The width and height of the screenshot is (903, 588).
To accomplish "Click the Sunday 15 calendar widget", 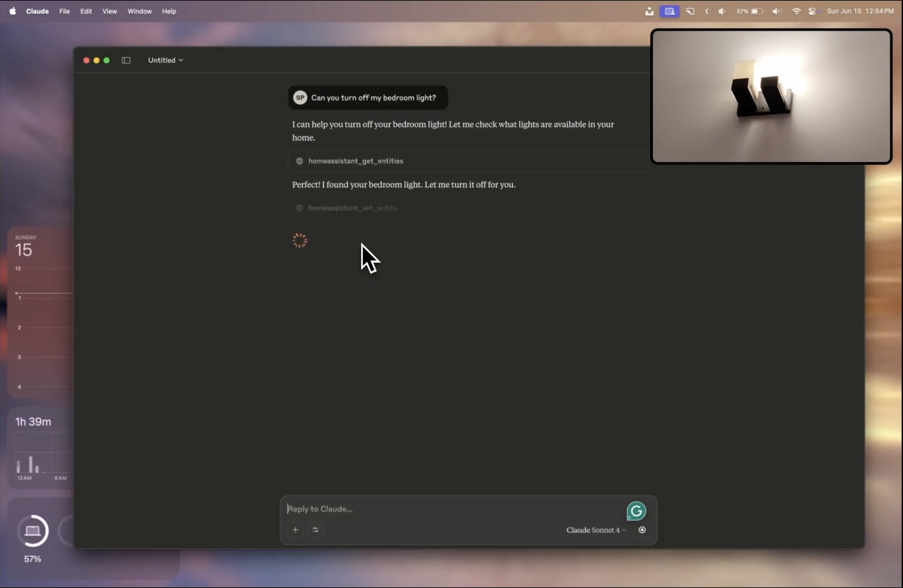I will (40, 312).
